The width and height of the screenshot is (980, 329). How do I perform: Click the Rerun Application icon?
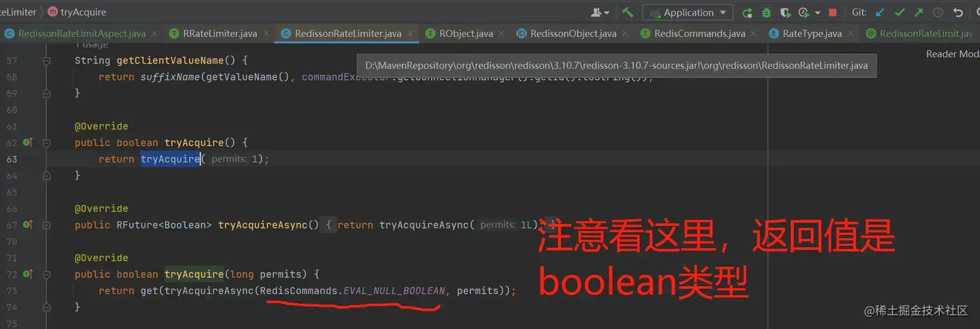[x=747, y=12]
